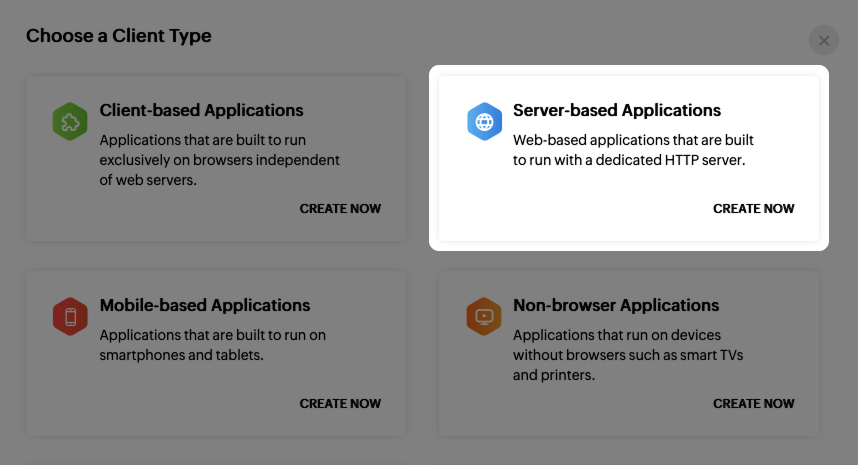The width and height of the screenshot is (858, 465).
Task: Click the red smartphone Mobile-based icon
Action: coord(70,317)
